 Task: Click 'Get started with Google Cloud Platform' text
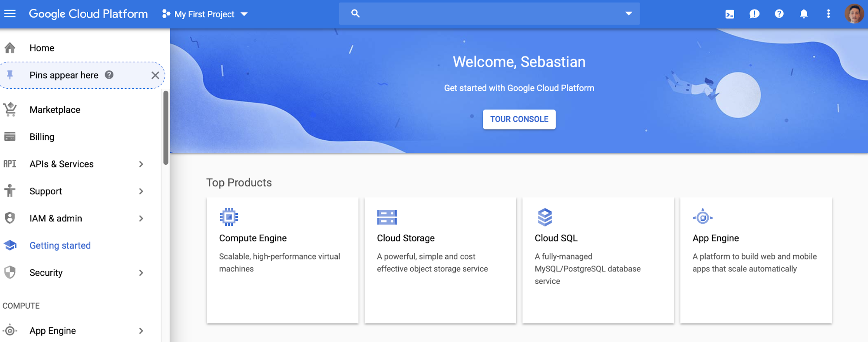tap(519, 88)
